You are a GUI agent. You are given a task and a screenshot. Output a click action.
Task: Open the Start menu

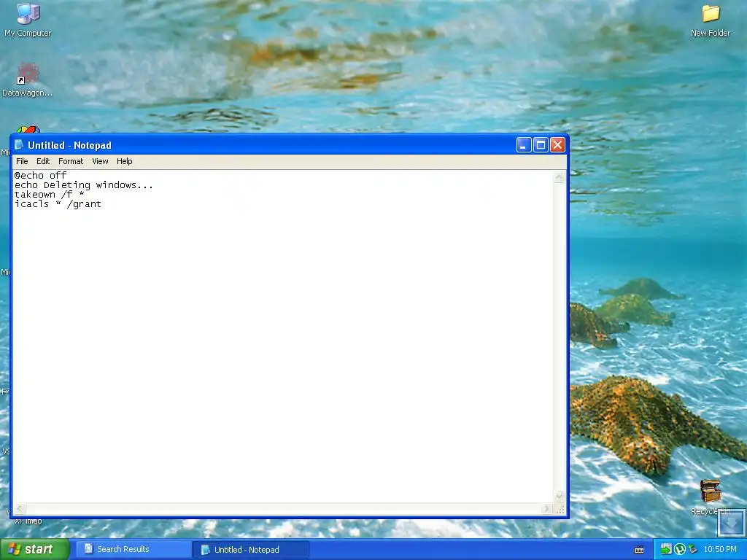pos(34,549)
